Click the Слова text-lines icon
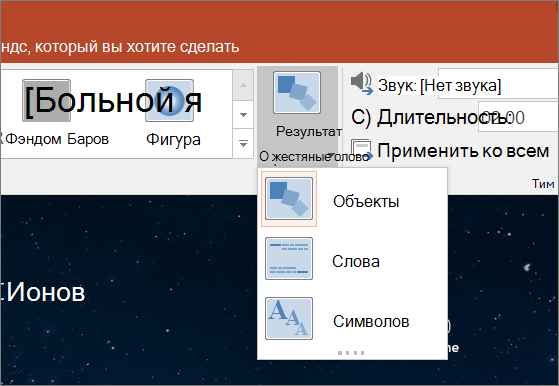The height and width of the screenshot is (386, 559). click(x=289, y=259)
